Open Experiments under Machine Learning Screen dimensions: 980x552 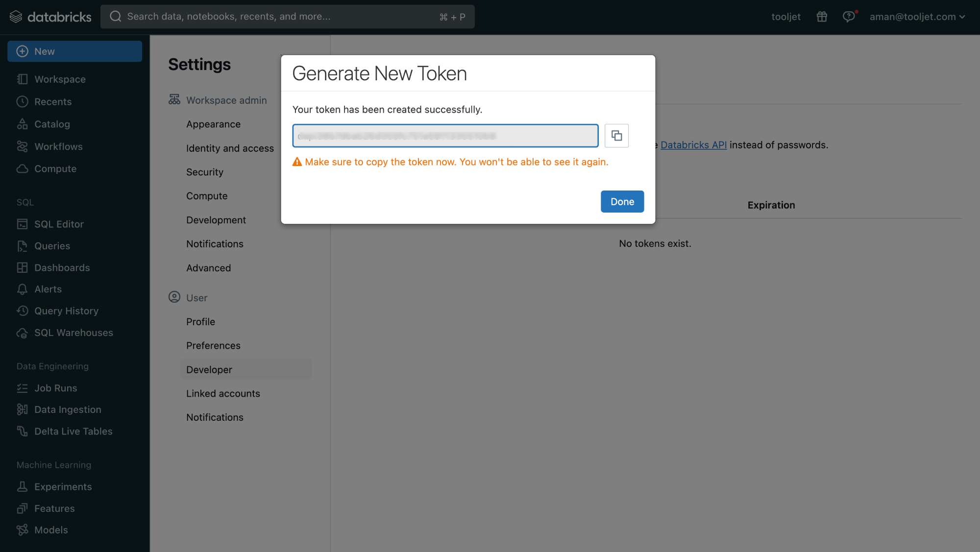[63, 486]
